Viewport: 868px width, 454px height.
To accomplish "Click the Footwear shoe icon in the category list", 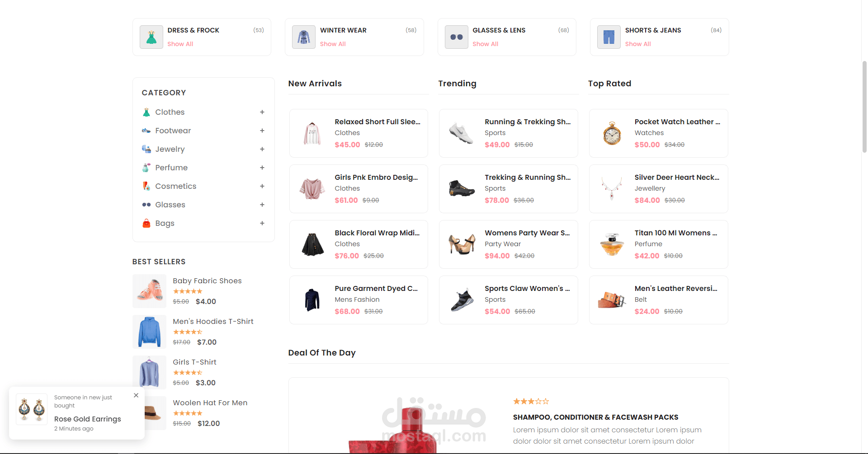I will (146, 131).
